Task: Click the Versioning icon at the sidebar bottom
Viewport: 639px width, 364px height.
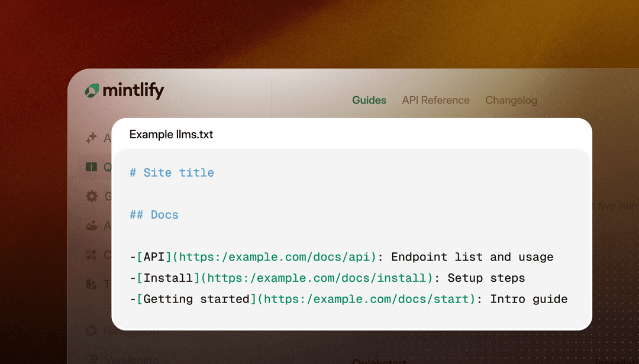Action: (x=93, y=359)
